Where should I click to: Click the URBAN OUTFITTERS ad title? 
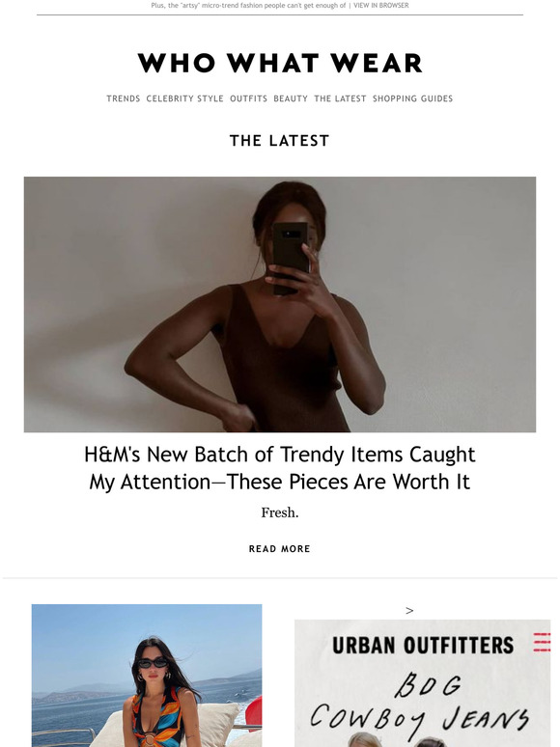[x=423, y=646]
